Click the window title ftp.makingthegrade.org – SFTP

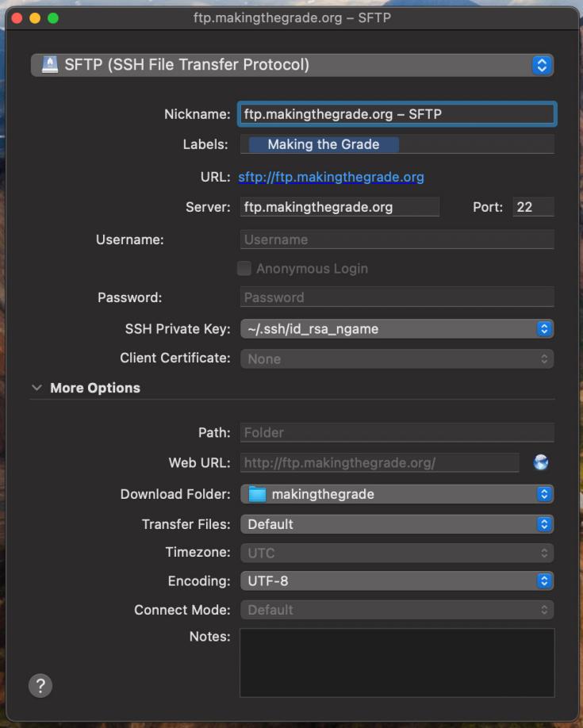(x=292, y=18)
